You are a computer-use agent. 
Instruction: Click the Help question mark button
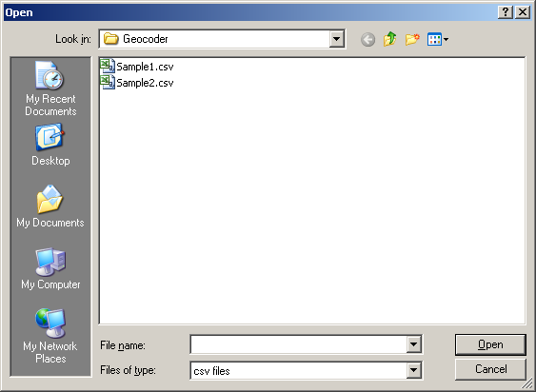tap(506, 12)
